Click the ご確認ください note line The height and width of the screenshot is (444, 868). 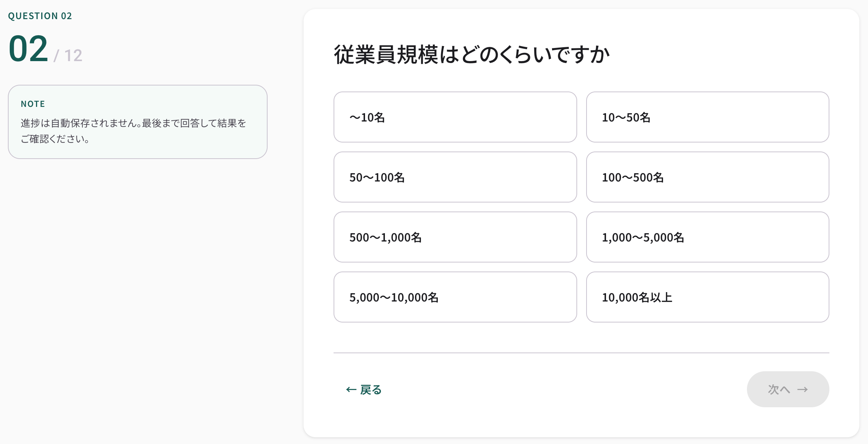[55, 139]
